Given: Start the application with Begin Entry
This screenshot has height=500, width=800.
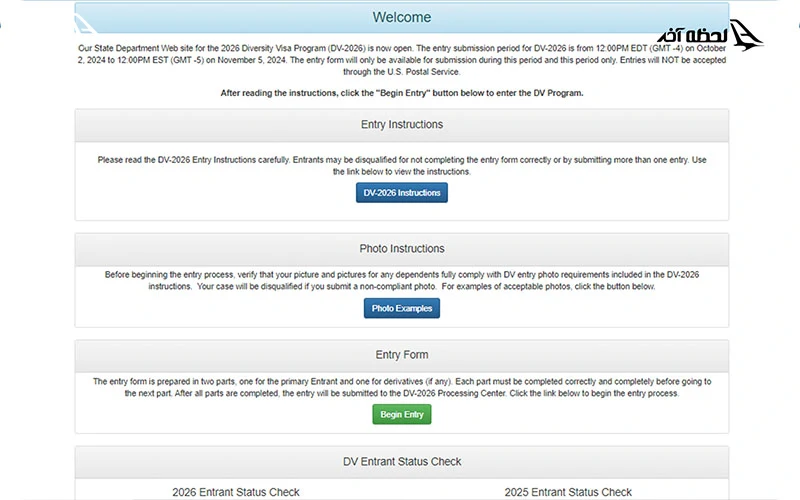Looking at the screenshot, I should pos(401,414).
